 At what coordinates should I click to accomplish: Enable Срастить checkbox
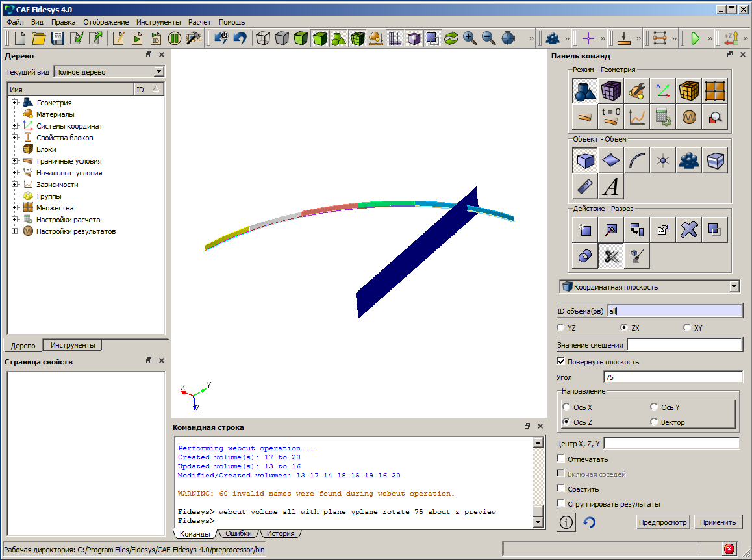[x=560, y=489]
